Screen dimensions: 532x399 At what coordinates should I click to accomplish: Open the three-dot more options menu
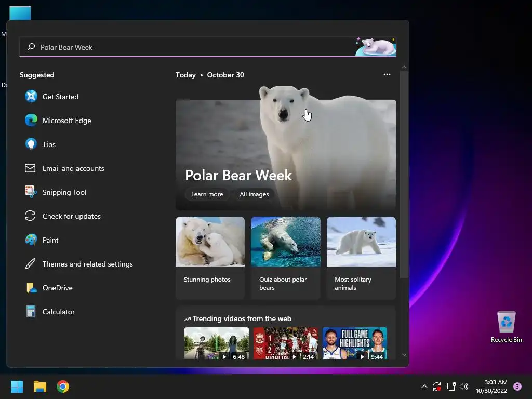click(x=387, y=75)
